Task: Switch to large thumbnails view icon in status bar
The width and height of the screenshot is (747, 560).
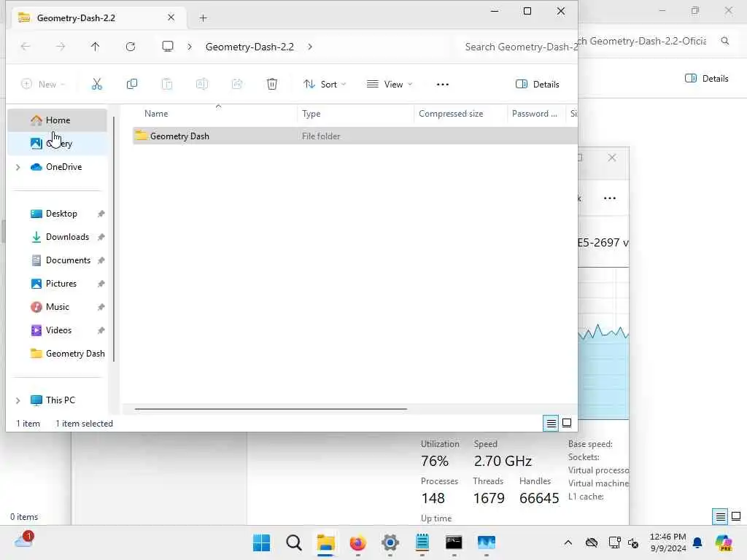Action: click(x=567, y=423)
